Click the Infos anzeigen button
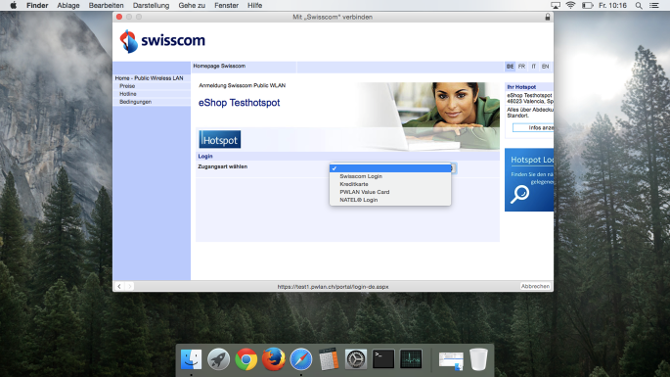Viewport: 670px width, 377px height. tap(533, 128)
